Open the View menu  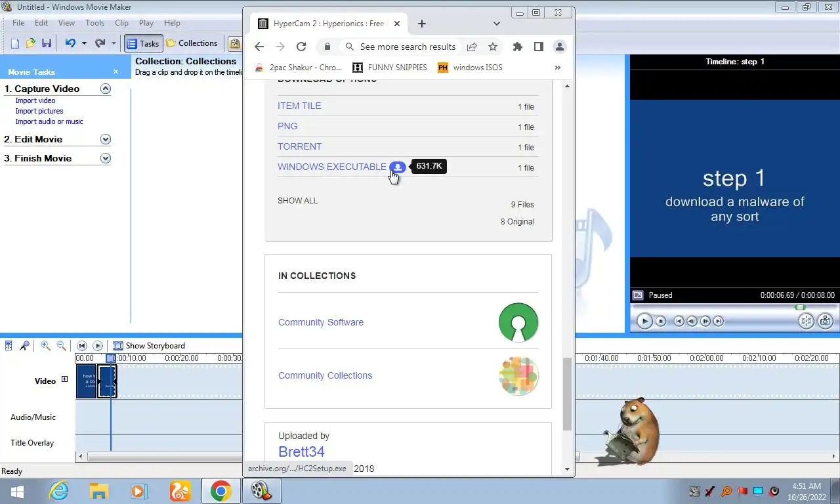[66, 23]
